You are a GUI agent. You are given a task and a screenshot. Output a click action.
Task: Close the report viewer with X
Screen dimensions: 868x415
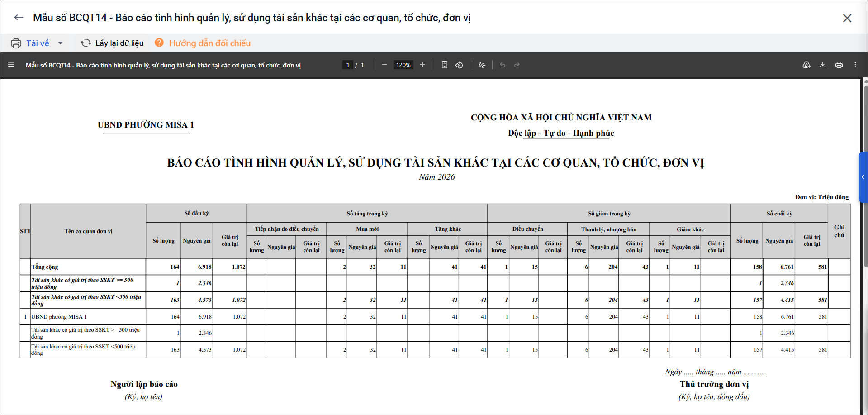847,18
